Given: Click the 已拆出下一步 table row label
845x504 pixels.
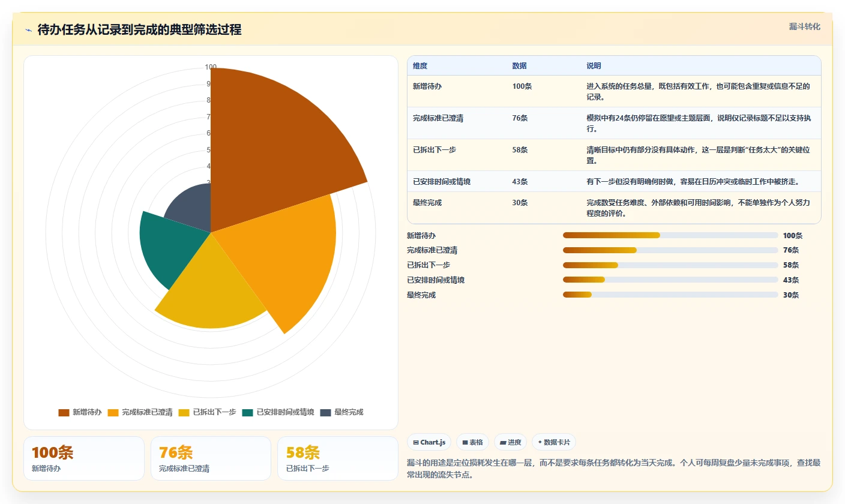Looking at the screenshot, I should 435,150.
